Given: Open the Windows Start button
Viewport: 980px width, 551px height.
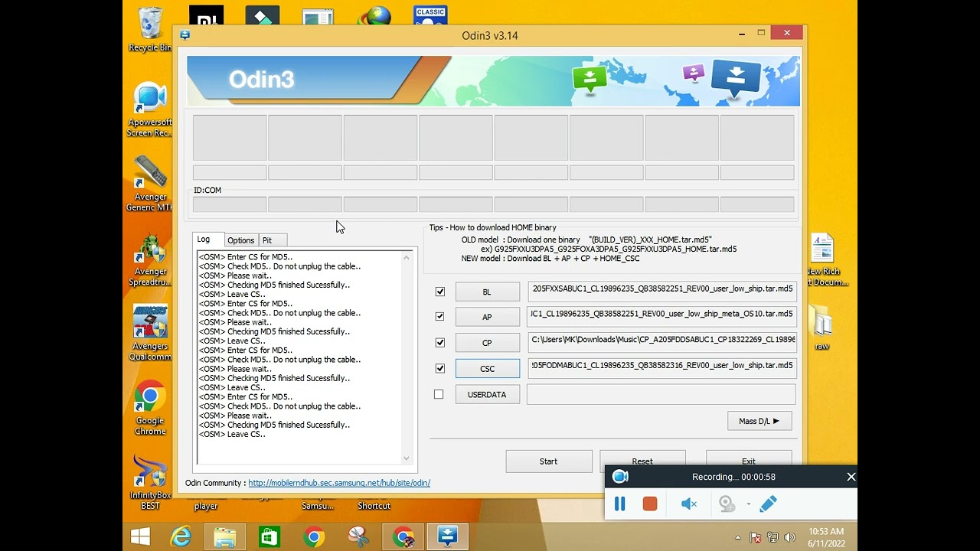Looking at the screenshot, I should tap(140, 536).
